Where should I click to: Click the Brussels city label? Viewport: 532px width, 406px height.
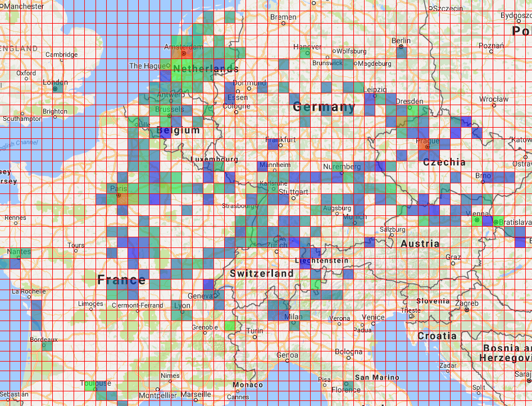tap(170, 110)
